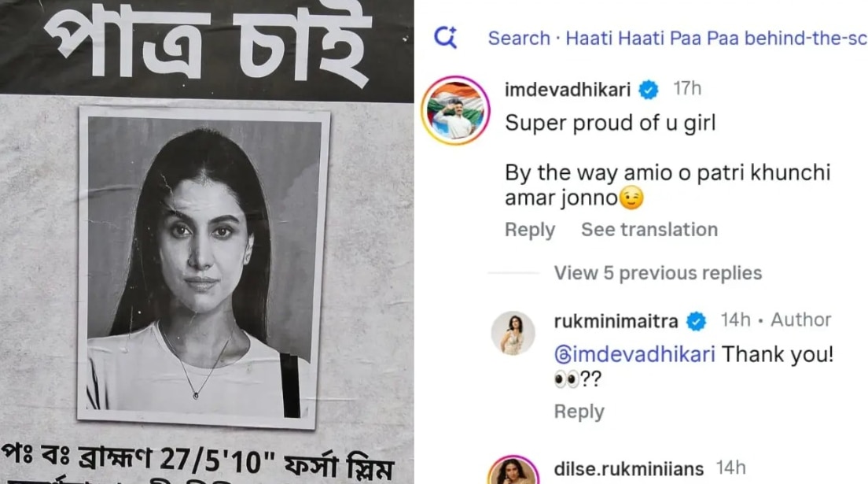Click the rukminimaitra username
The width and height of the screenshot is (868, 484).
(616, 321)
